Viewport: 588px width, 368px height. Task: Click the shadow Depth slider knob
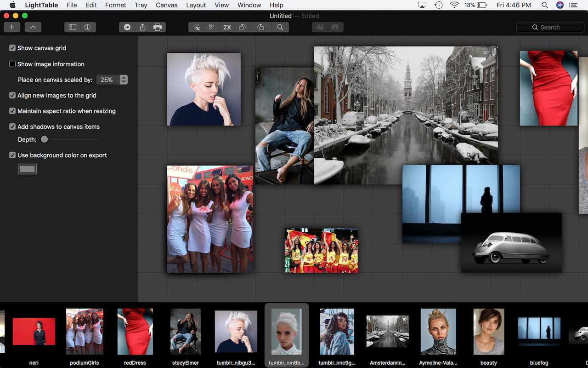pyautogui.click(x=44, y=139)
